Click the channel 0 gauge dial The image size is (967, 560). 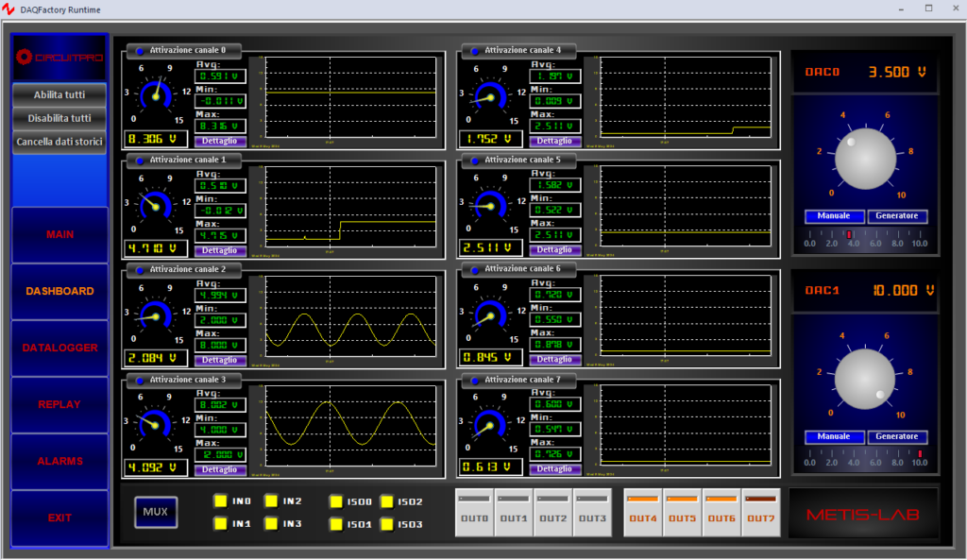tap(157, 94)
